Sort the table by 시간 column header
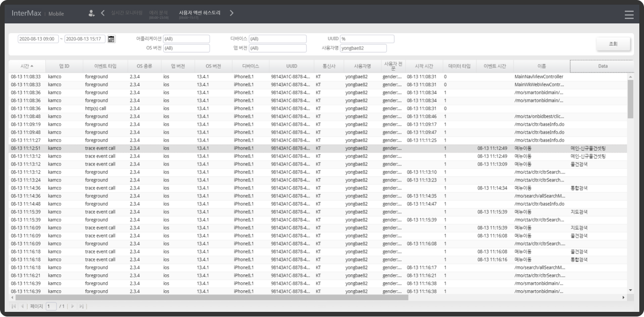 [27, 66]
